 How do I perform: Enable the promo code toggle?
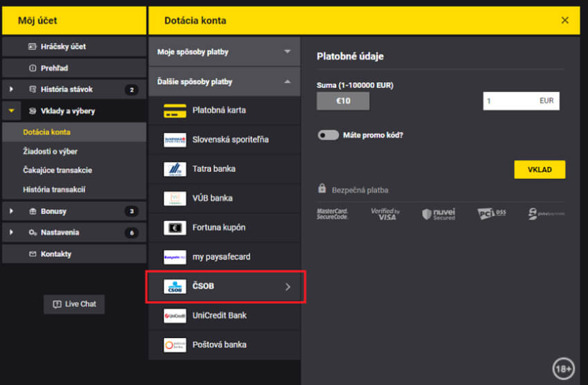click(328, 135)
